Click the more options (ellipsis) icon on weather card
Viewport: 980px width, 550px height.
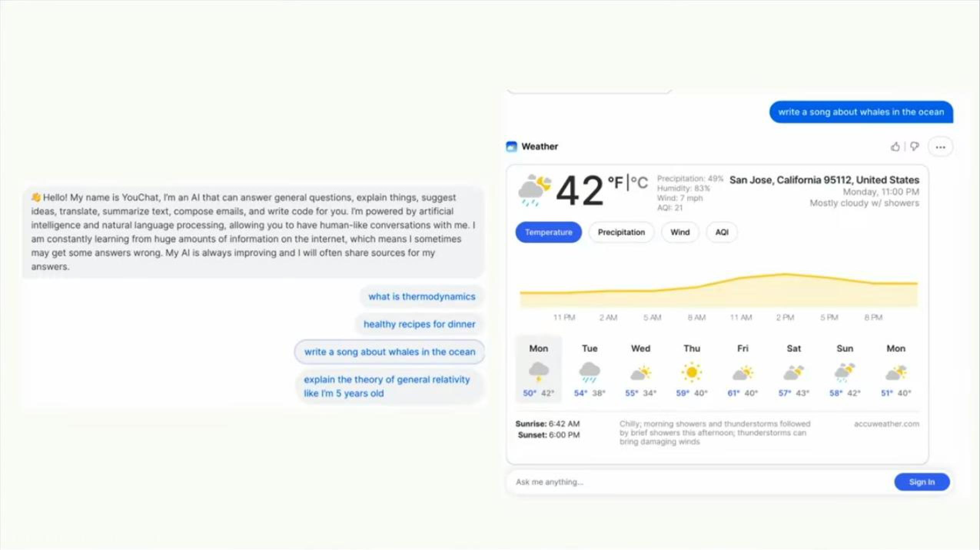pyautogui.click(x=940, y=146)
